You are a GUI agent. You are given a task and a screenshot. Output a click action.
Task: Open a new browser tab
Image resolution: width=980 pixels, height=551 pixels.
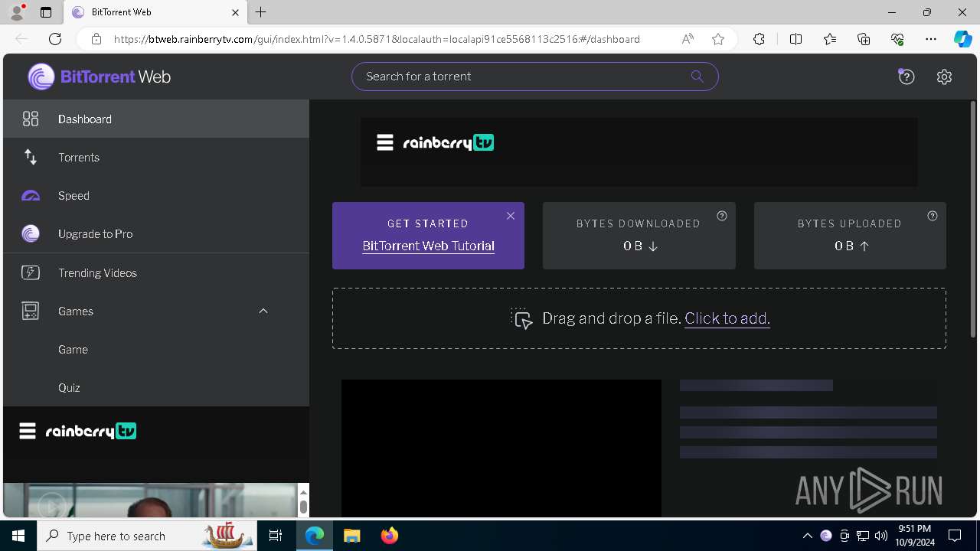pyautogui.click(x=261, y=12)
